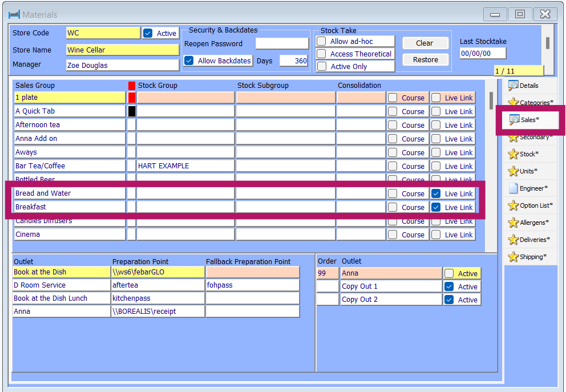Click the Reopen Password field
The width and height of the screenshot is (566, 392).
coord(282,44)
